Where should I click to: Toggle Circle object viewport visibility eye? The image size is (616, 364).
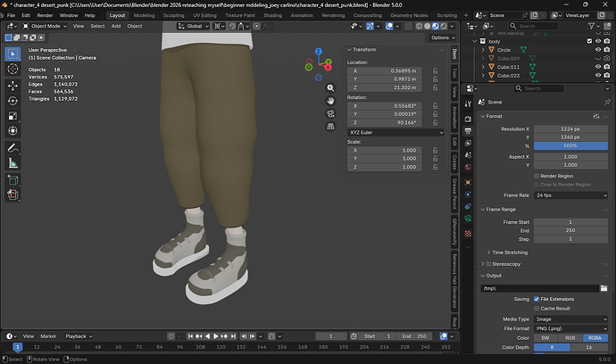click(598, 50)
